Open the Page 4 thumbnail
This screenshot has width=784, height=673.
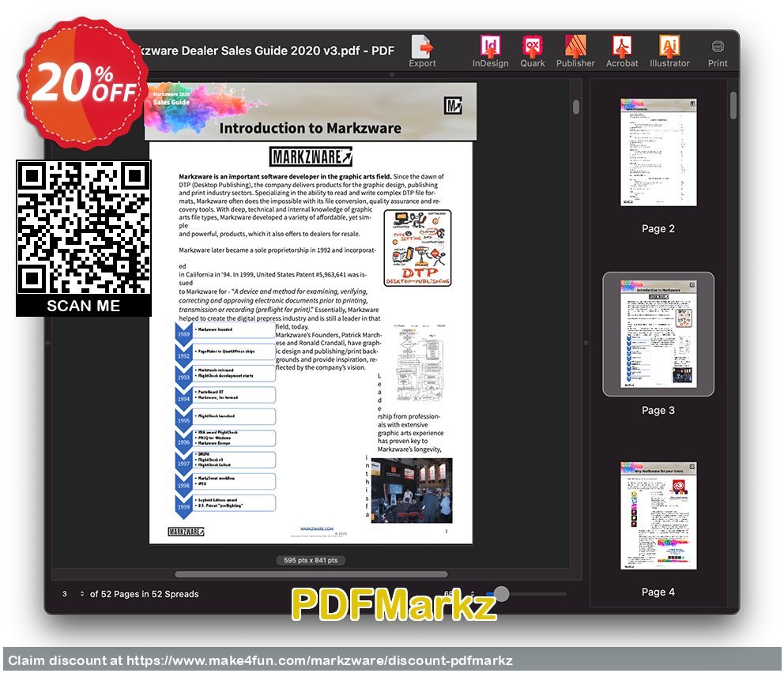tap(658, 515)
